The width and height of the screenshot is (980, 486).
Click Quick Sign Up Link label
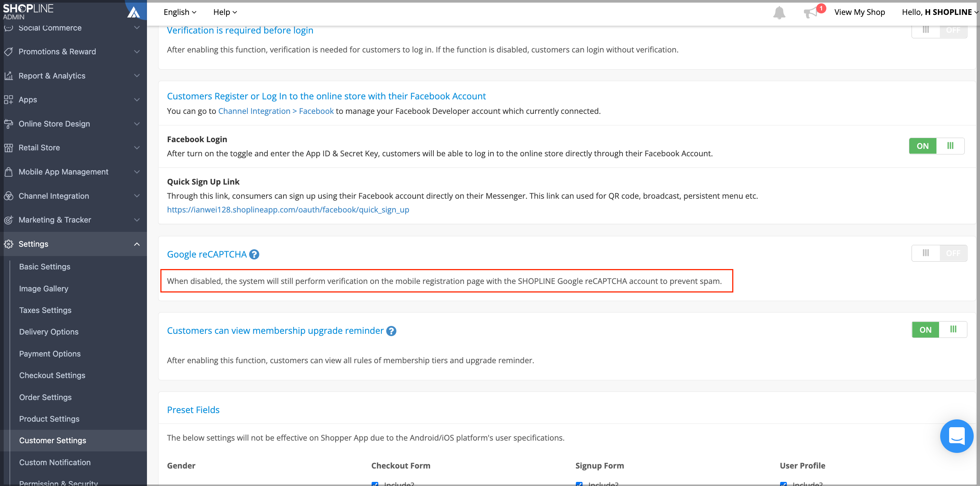[203, 182]
